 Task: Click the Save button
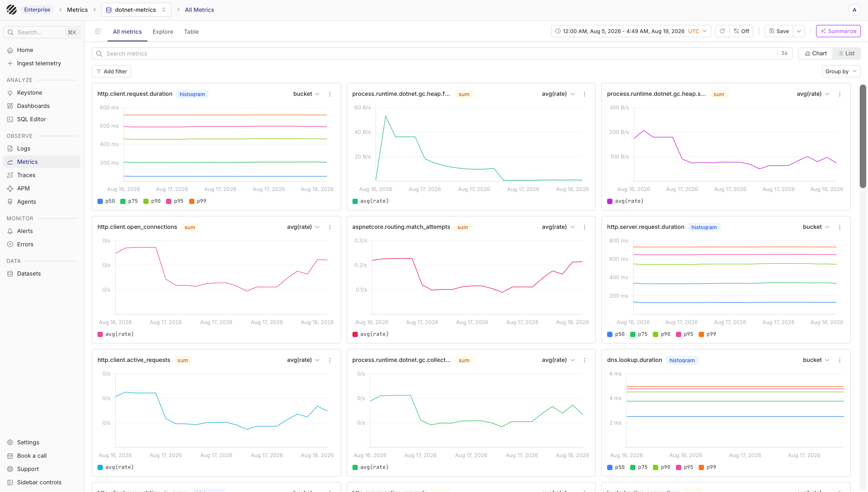click(779, 31)
